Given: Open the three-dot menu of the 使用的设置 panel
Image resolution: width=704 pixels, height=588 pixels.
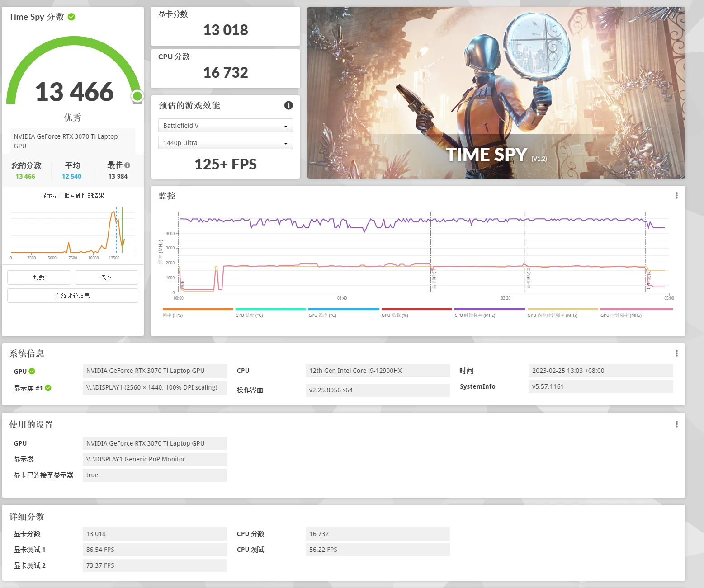Looking at the screenshot, I should point(676,424).
